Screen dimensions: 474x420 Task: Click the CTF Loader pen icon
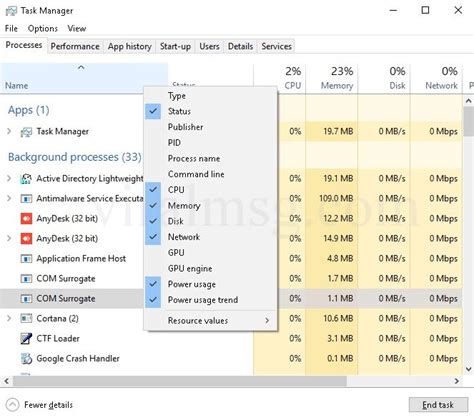(x=26, y=339)
